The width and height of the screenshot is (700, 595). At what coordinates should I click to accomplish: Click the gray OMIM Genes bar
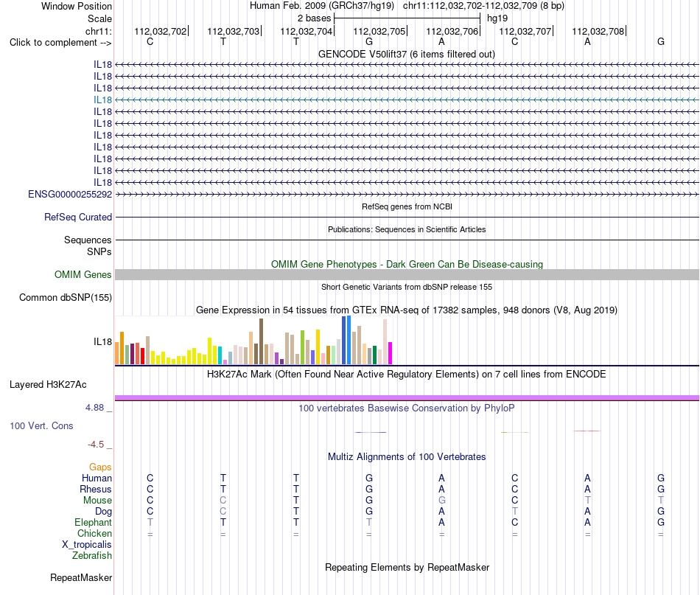click(x=407, y=275)
